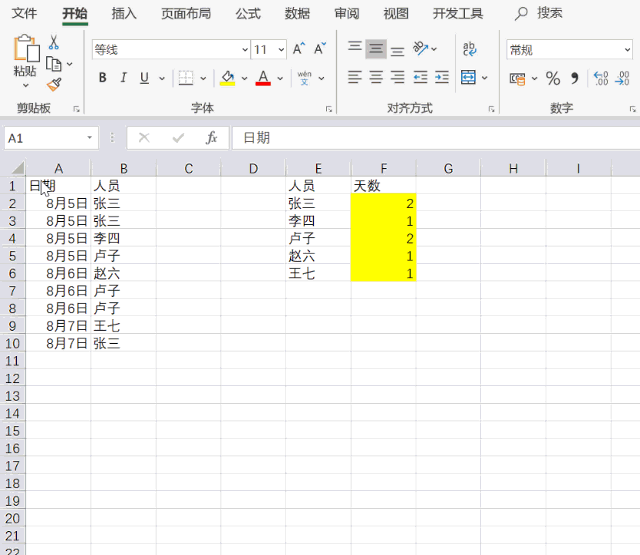Toggle italic formatting
The height and width of the screenshot is (555, 640).
coord(123,78)
